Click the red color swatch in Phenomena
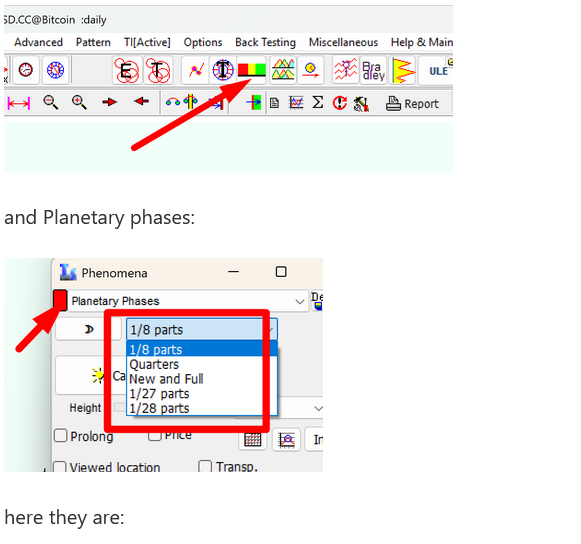Viewport: 581px width, 544px height. [x=60, y=300]
